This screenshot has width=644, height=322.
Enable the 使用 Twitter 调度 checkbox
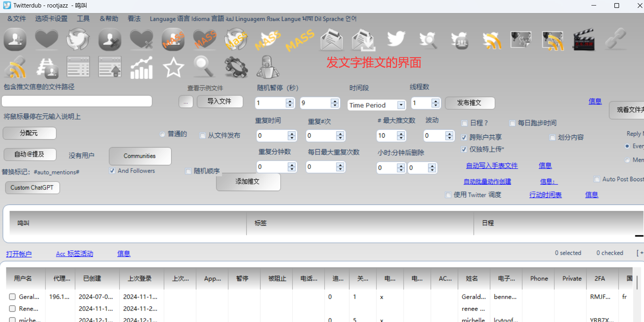pos(448,195)
